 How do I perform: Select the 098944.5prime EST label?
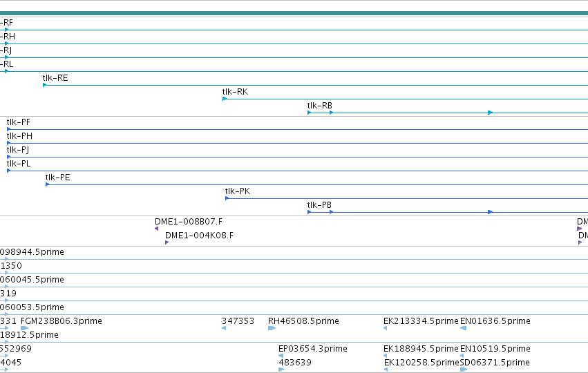pos(32,252)
